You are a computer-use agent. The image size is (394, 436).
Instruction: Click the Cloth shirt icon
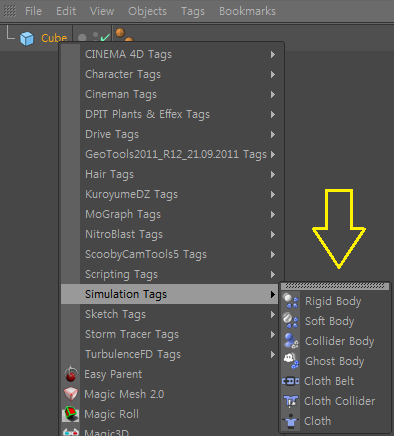click(x=291, y=421)
